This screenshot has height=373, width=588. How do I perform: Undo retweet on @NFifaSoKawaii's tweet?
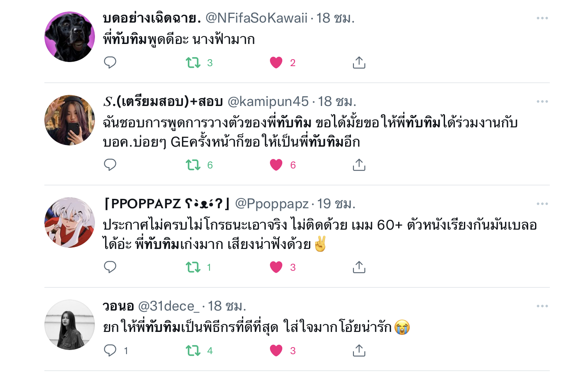tap(193, 62)
